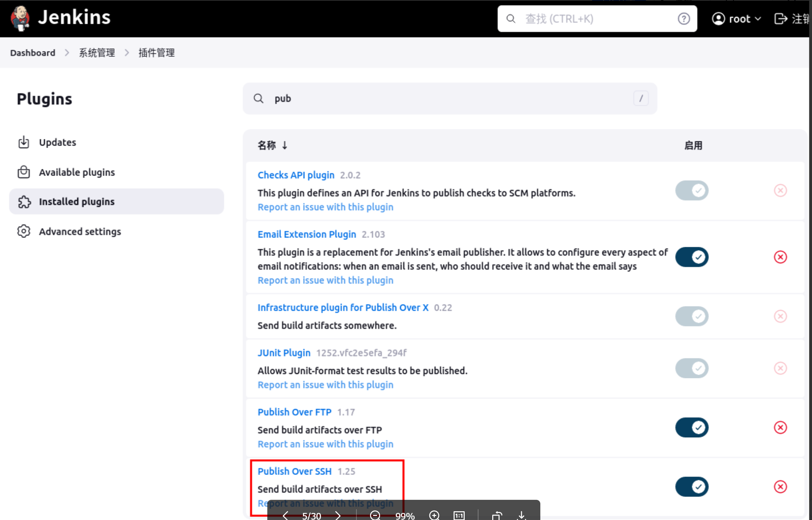Viewport: 812px width, 520px height.
Task: Uninstall JUnit Plugin X icon
Action: (780, 368)
